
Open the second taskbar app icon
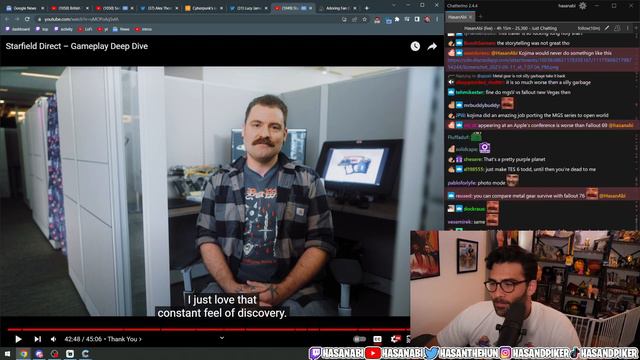pos(39,353)
